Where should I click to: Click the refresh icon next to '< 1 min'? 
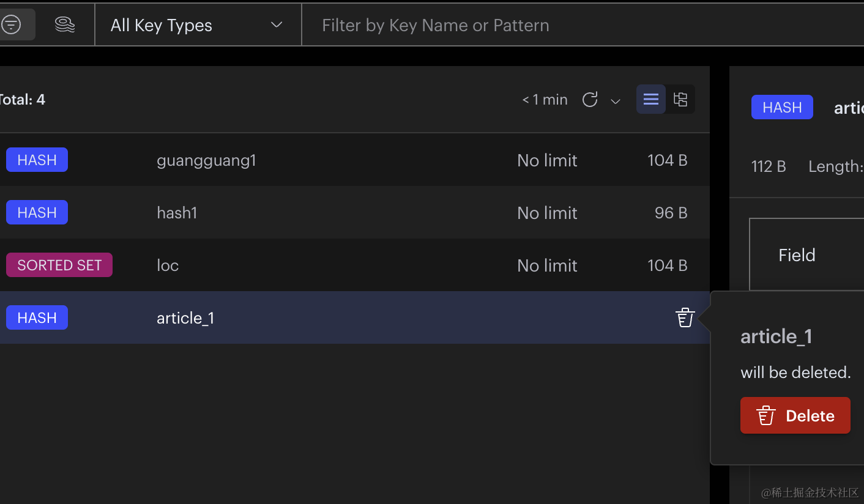click(x=590, y=100)
